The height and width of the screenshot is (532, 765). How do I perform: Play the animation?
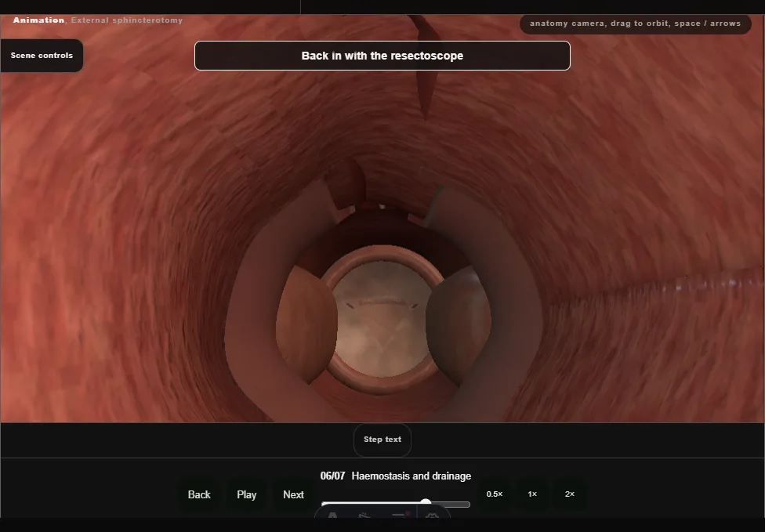point(246,495)
